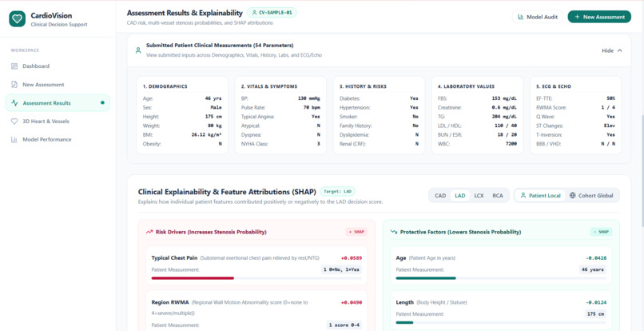Viewport: 644px width, 331px height.
Task: Click the EF-TTE value 50%
Action: point(610,98)
